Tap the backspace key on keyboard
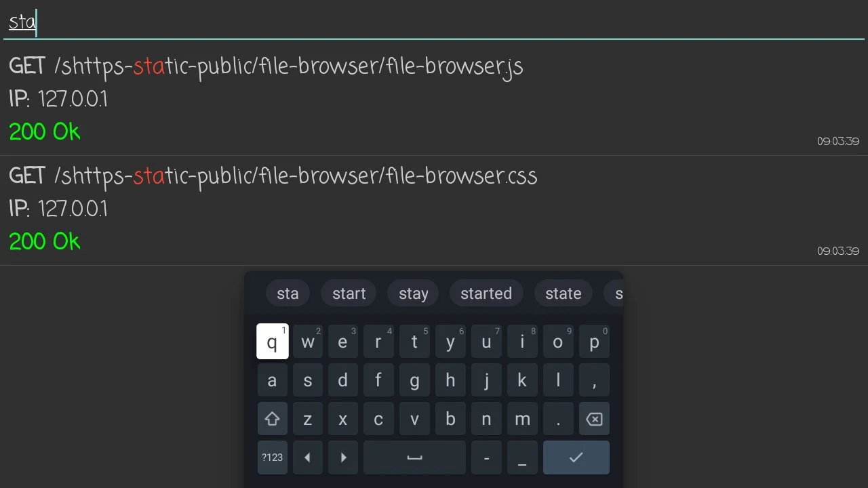 pos(594,419)
